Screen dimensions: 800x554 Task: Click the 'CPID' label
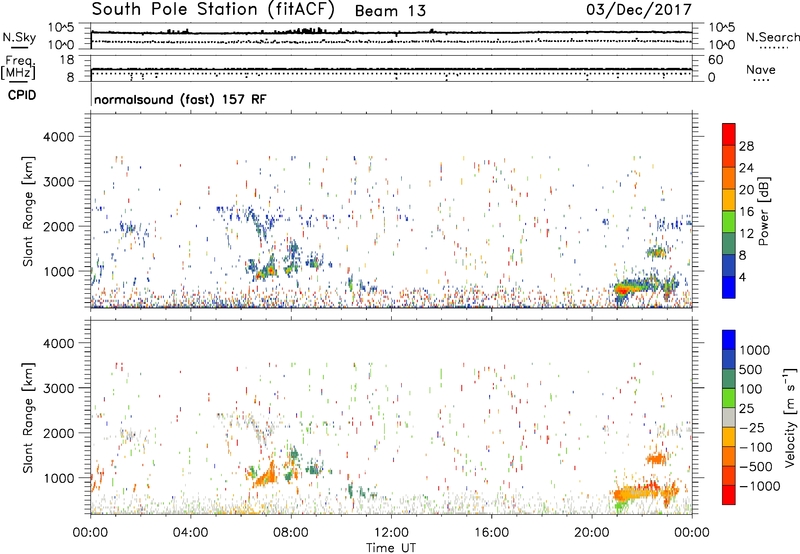coord(22,95)
